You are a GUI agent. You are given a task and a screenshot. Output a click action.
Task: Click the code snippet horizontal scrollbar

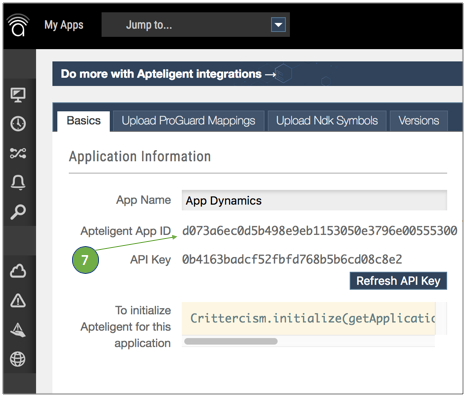click(x=231, y=341)
